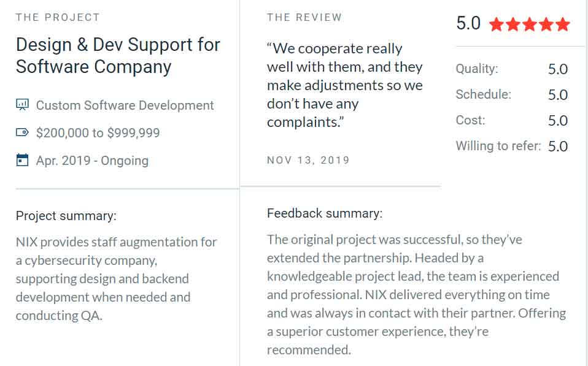Click the custom software development presentation icon

tap(22, 105)
